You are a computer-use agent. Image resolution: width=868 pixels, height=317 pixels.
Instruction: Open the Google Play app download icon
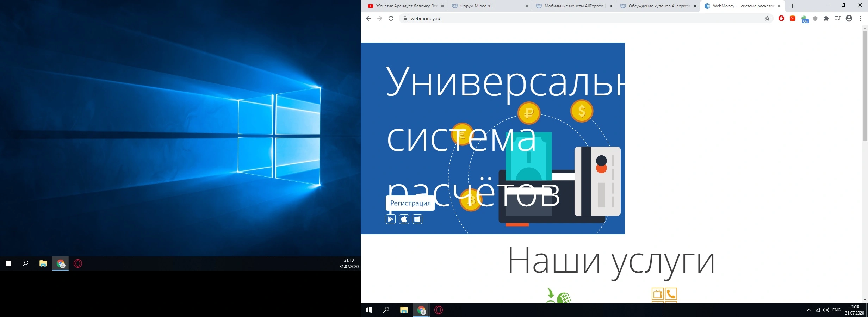(391, 219)
